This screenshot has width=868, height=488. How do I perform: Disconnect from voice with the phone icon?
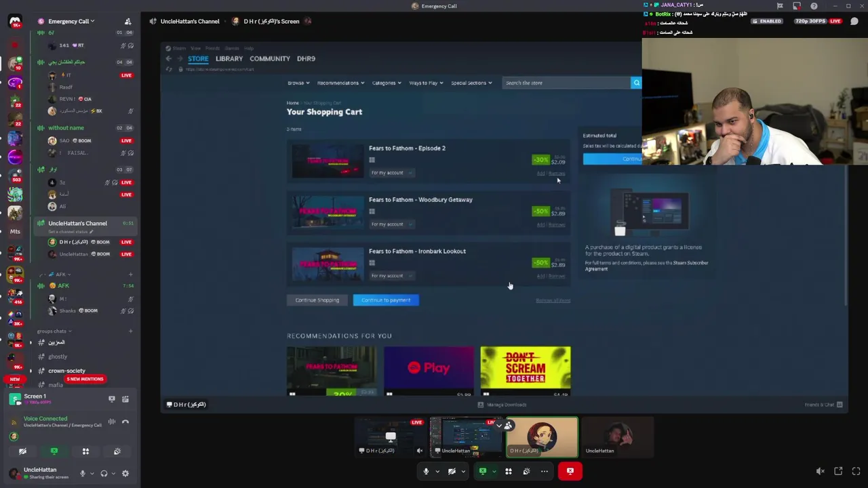click(125, 422)
